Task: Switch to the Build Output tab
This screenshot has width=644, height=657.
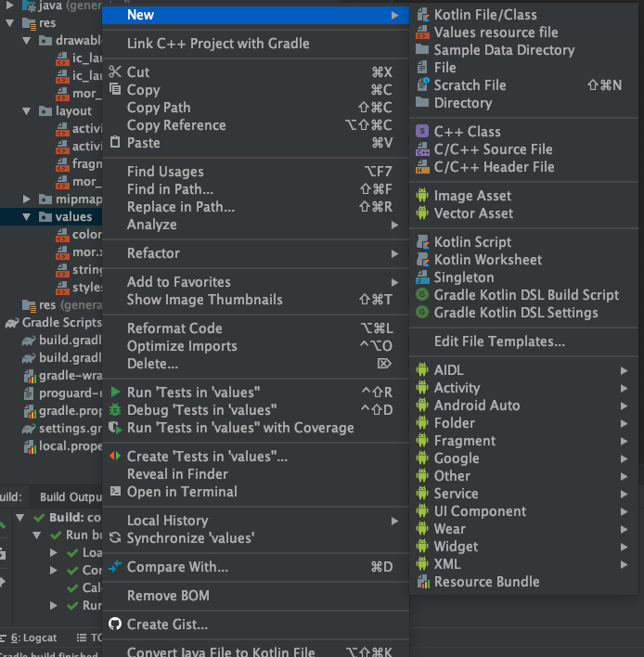Action: pos(71,497)
